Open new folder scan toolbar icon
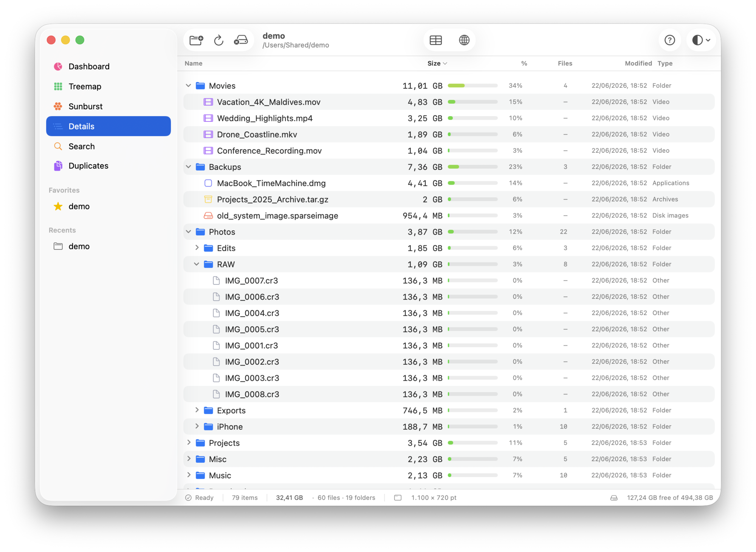Screen dimensions: 756x552 click(196, 40)
